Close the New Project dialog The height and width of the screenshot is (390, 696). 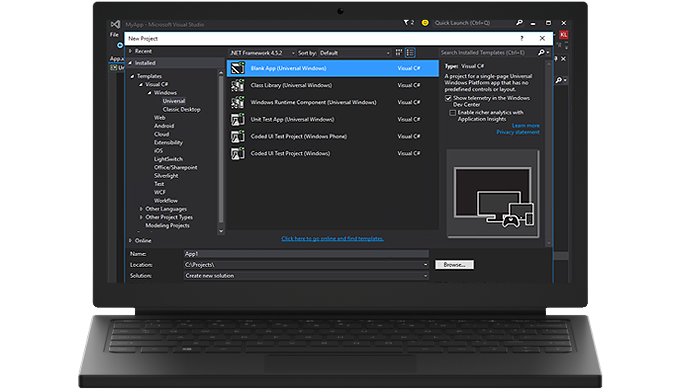542,38
